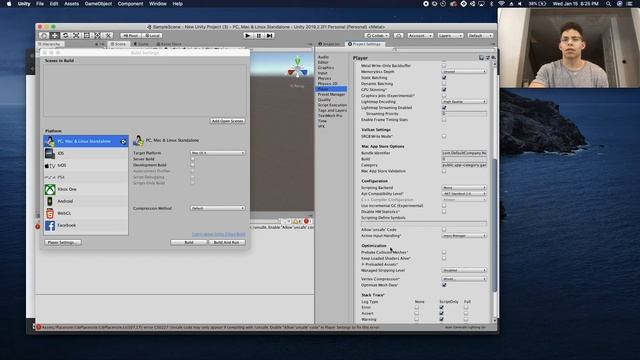640x360 pixels.
Task: Expand the Preloaded Assets foldout
Action: point(363,264)
